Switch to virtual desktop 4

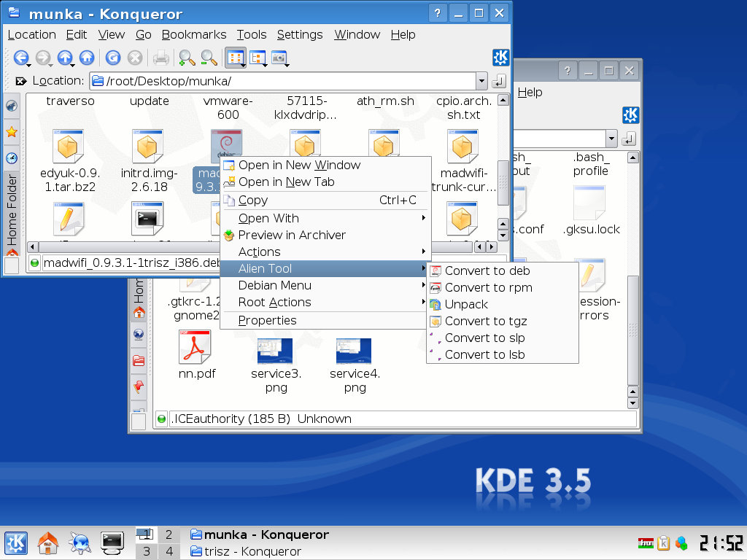(x=169, y=551)
